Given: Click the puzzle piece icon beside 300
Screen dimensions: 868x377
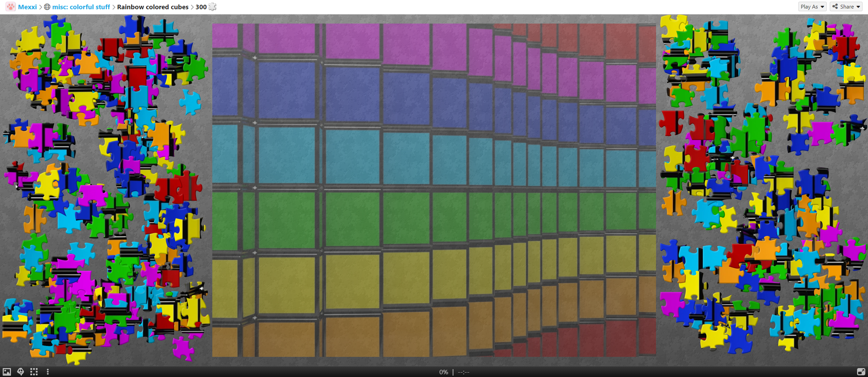Looking at the screenshot, I should click(x=212, y=7).
